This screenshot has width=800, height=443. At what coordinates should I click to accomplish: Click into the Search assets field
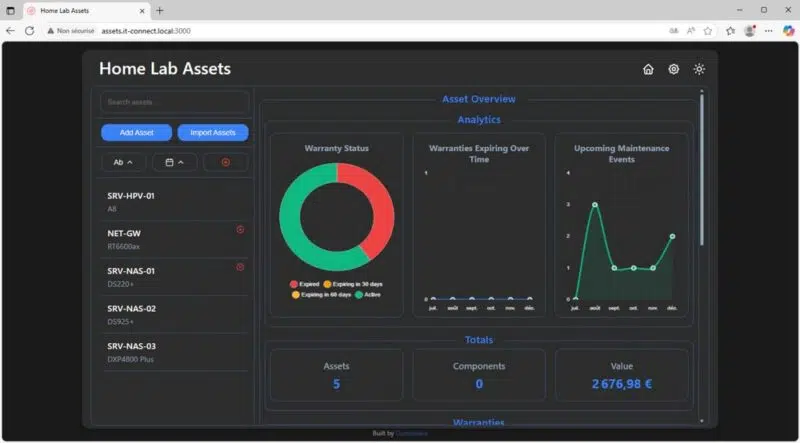(174, 102)
